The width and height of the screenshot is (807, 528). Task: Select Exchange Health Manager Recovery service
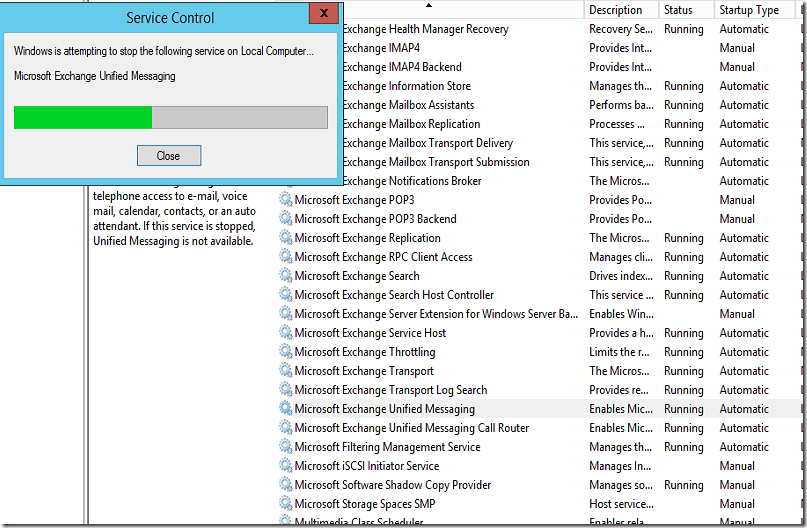click(426, 29)
